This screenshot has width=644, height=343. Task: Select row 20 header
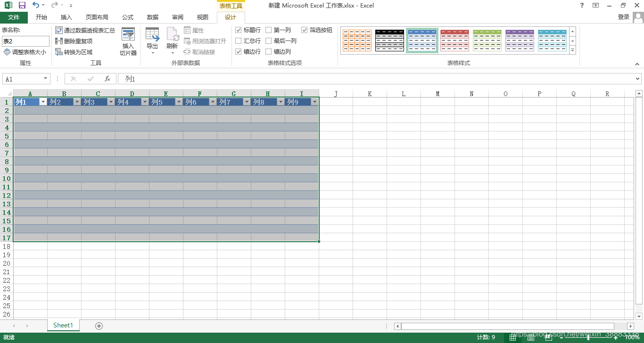click(7, 263)
